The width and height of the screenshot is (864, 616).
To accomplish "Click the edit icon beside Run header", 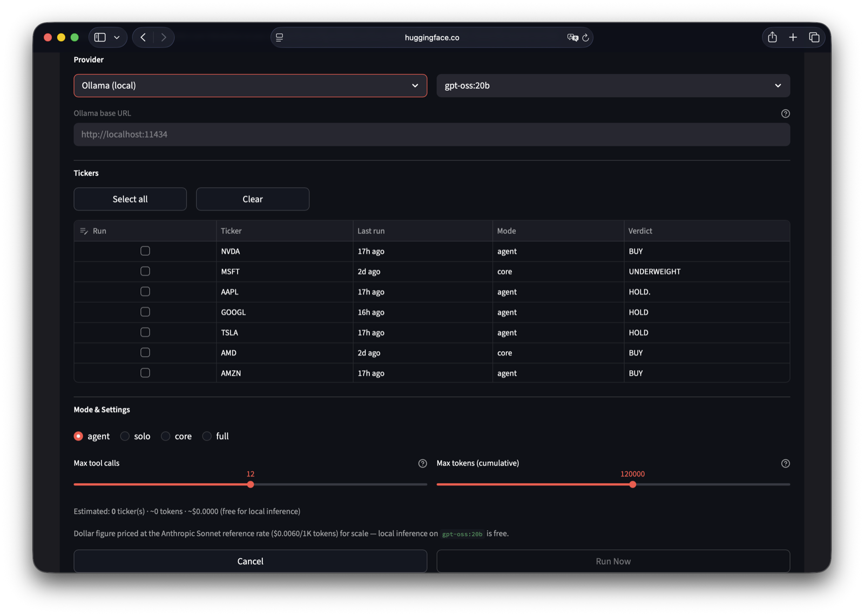I will [84, 231].
